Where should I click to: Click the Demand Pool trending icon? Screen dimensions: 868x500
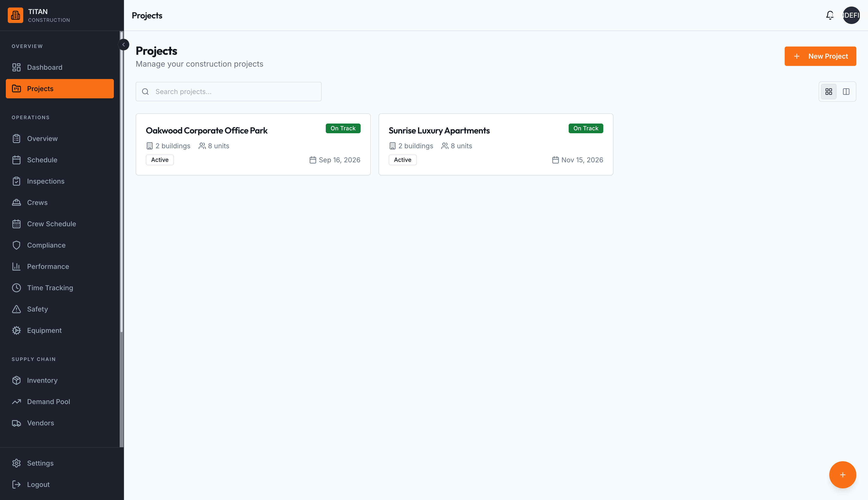coord(16,401)
